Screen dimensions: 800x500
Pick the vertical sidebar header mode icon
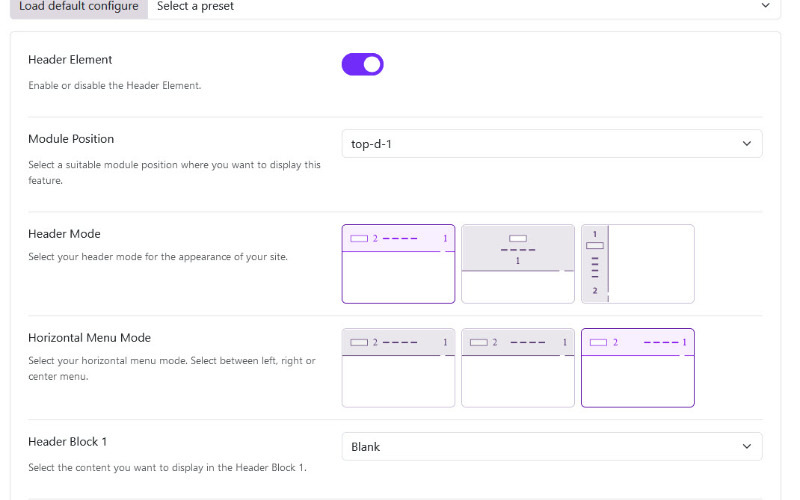638,264
